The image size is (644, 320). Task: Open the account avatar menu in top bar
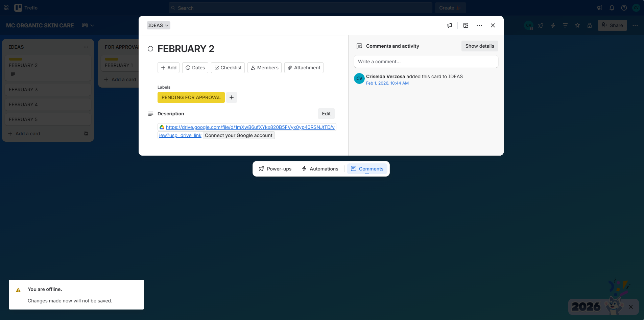pos(636,8)
